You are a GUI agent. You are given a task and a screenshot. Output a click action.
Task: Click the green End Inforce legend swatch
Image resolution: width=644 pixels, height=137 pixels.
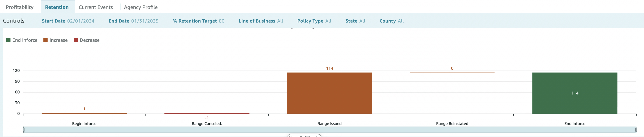[8, 40]
